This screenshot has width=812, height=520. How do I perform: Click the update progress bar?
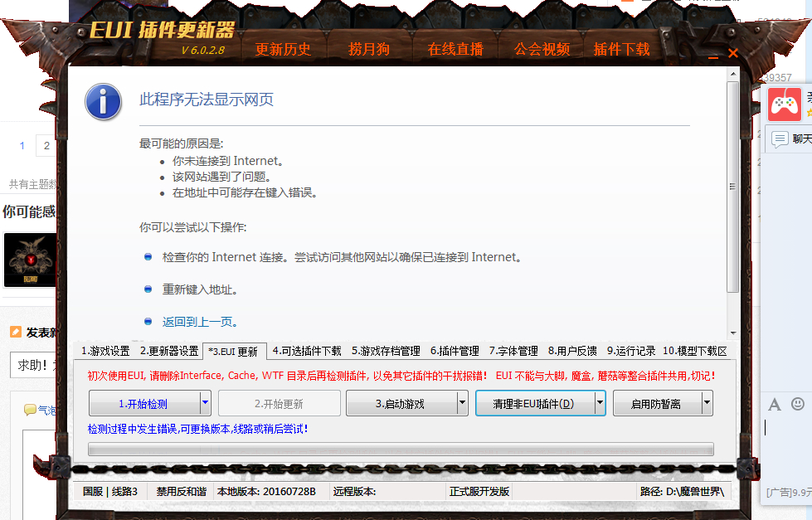click(401, 449)
